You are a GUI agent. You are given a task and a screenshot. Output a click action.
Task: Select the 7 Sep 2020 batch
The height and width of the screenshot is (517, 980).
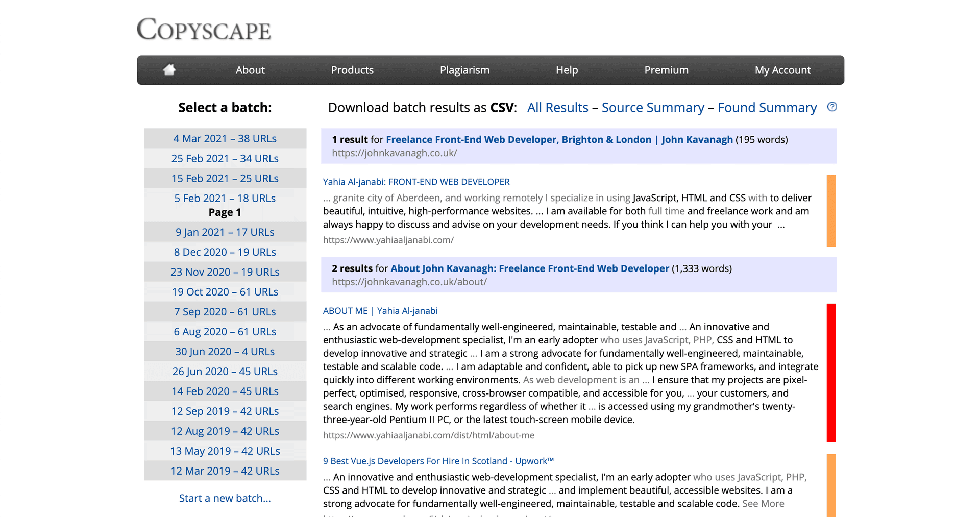point(225,311)
